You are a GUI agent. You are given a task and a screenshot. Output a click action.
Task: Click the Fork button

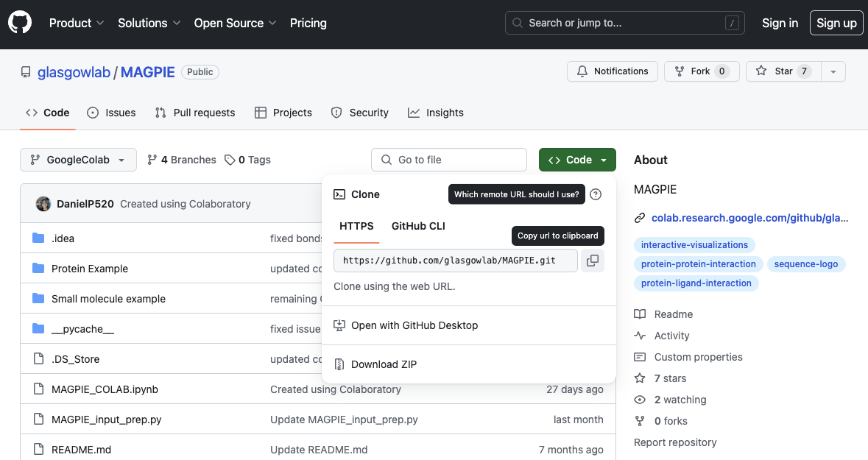coord(702,71)
